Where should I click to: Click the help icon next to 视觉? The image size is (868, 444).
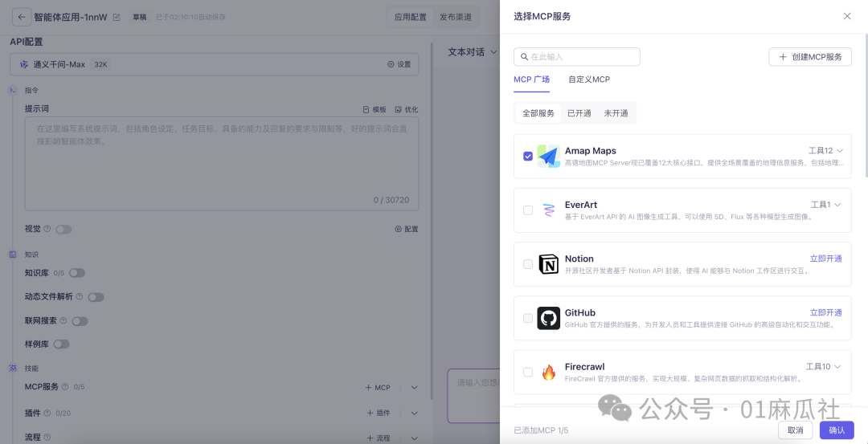(x=47, y=229)
